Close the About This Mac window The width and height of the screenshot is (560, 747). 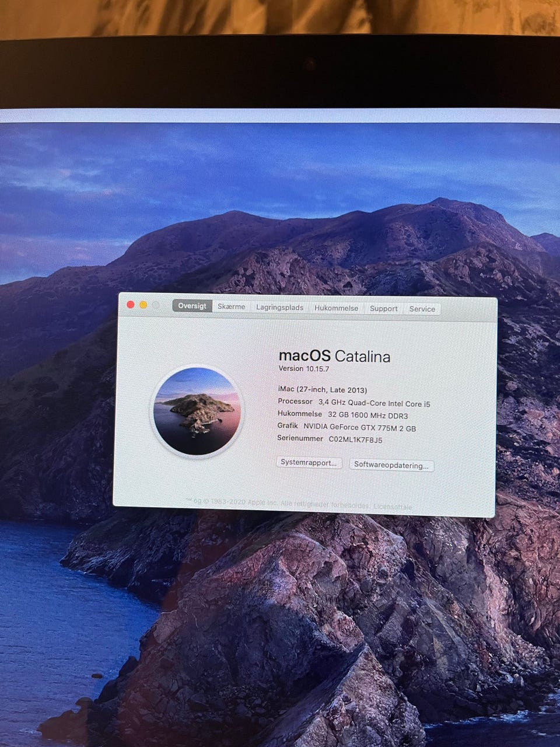point(131,305)
